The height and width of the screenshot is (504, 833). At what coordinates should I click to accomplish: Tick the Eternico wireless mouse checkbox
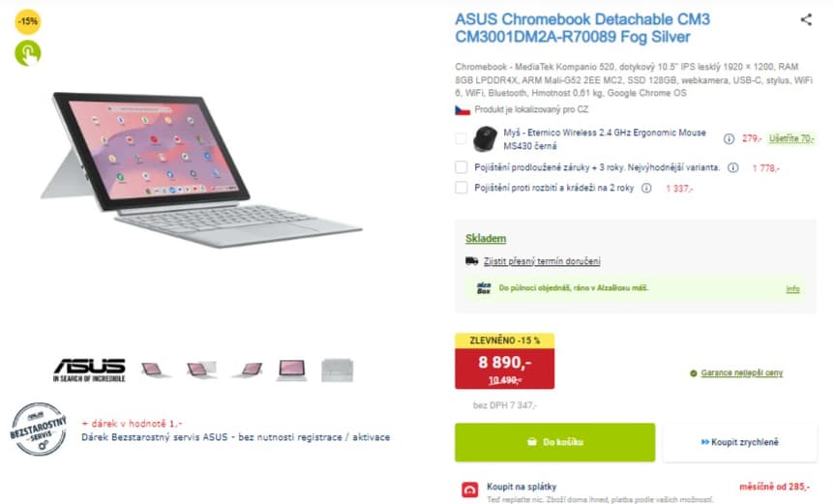click(461, 138)
